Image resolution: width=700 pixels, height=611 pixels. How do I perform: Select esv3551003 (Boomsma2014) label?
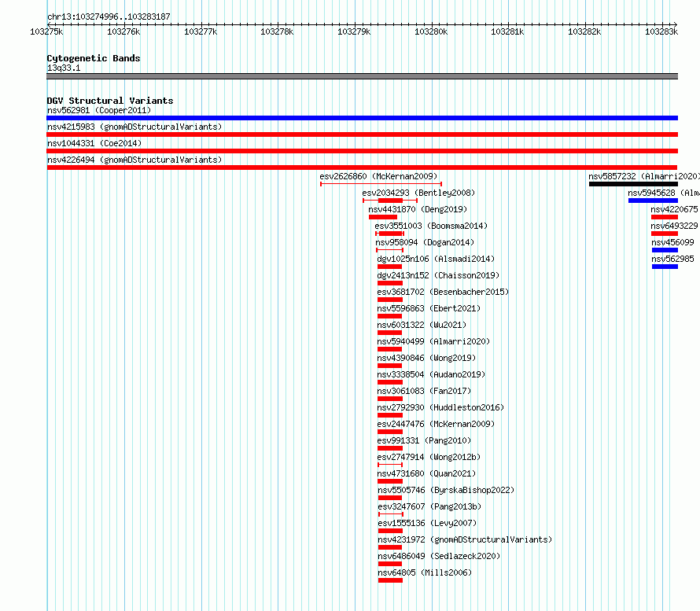(x=431, y=226)
